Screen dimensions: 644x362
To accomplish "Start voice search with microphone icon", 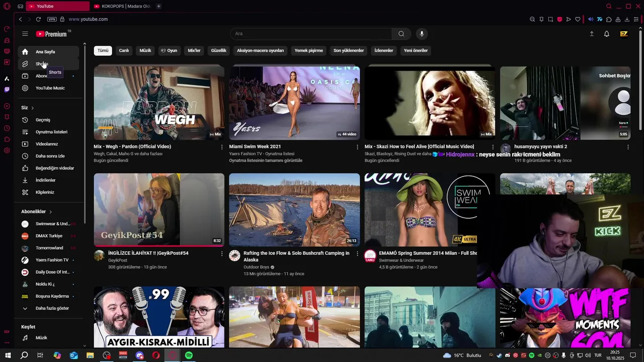I will 422,34.
